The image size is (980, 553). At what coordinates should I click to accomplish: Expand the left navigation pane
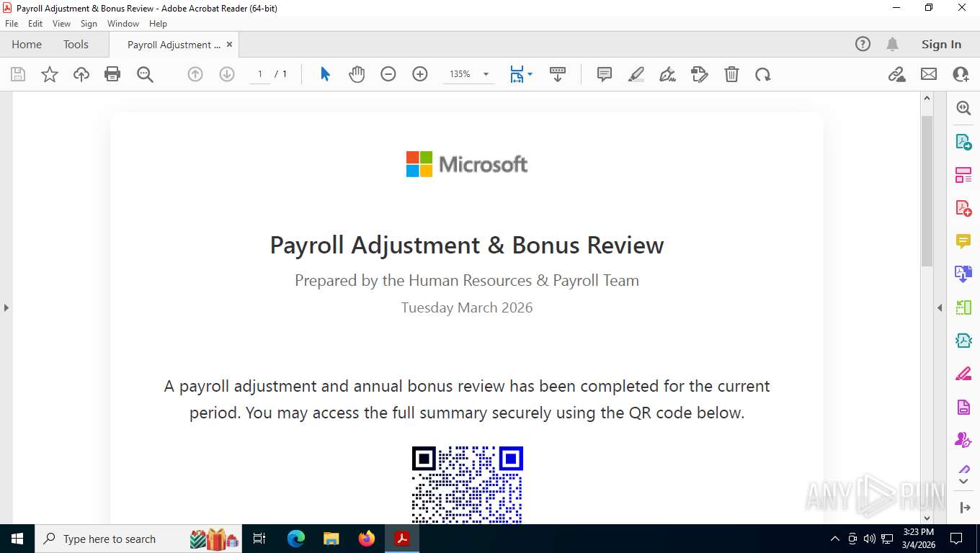[6, 307]
